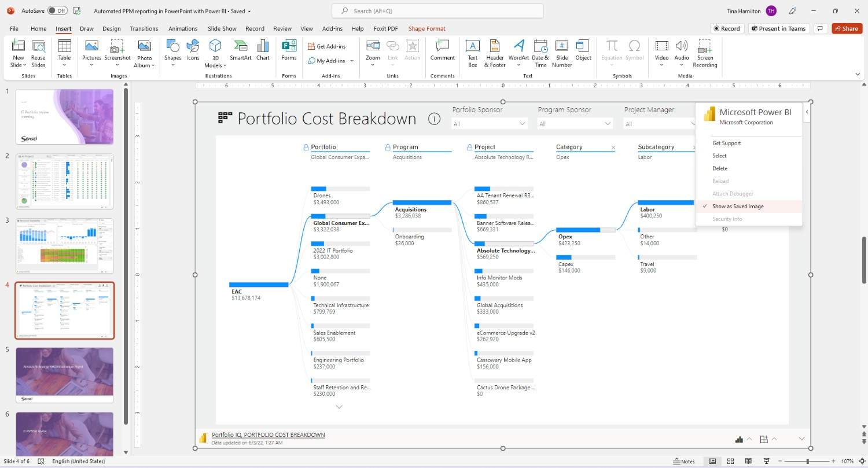Viewport: 868px width, 468px height.
Task: Open the Chart insert tool
Action: click(x=263, y=51)
